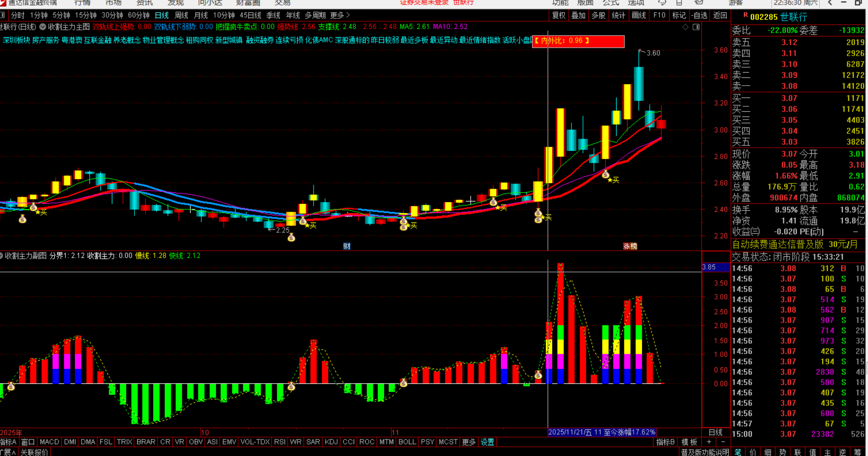Click the phone icon in the title bar
Viewport: 868px width, 456px height.
click(679, 3)
